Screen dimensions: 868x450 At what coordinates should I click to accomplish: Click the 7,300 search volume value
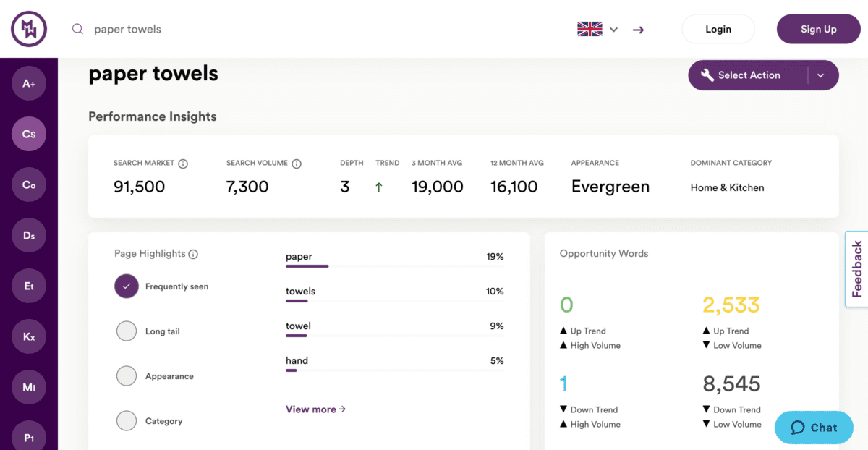coord(247,187)
